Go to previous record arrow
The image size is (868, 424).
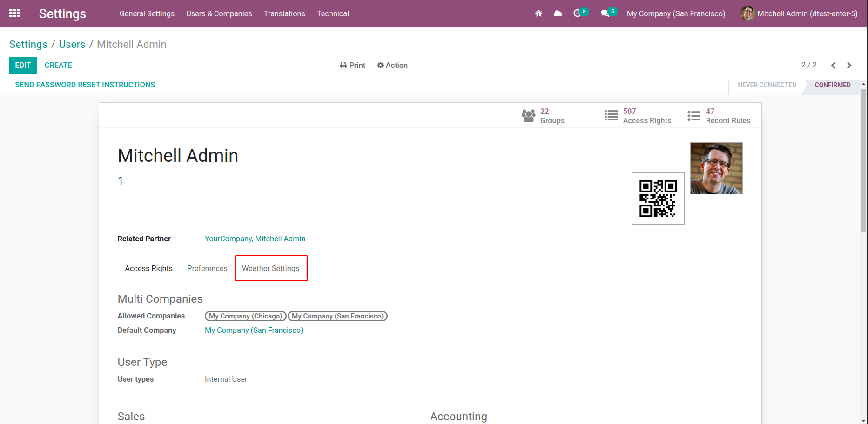point(834,66)
